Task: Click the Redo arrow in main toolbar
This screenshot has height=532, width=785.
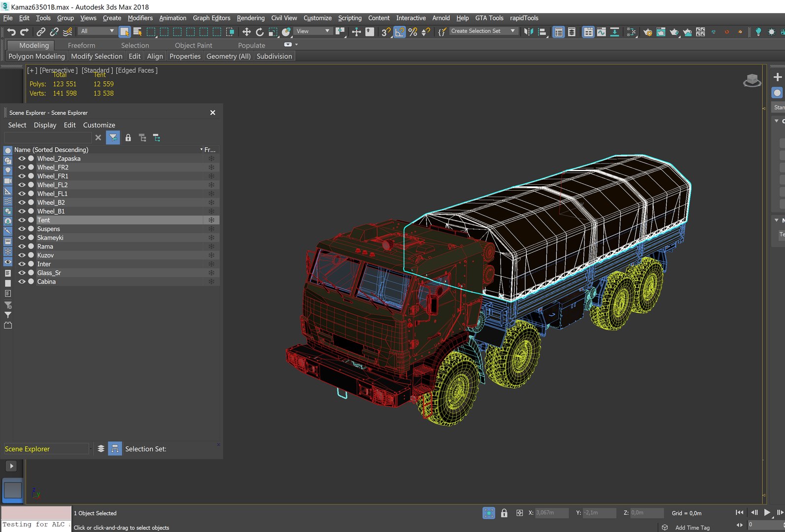Action: [x=24, y=32]
